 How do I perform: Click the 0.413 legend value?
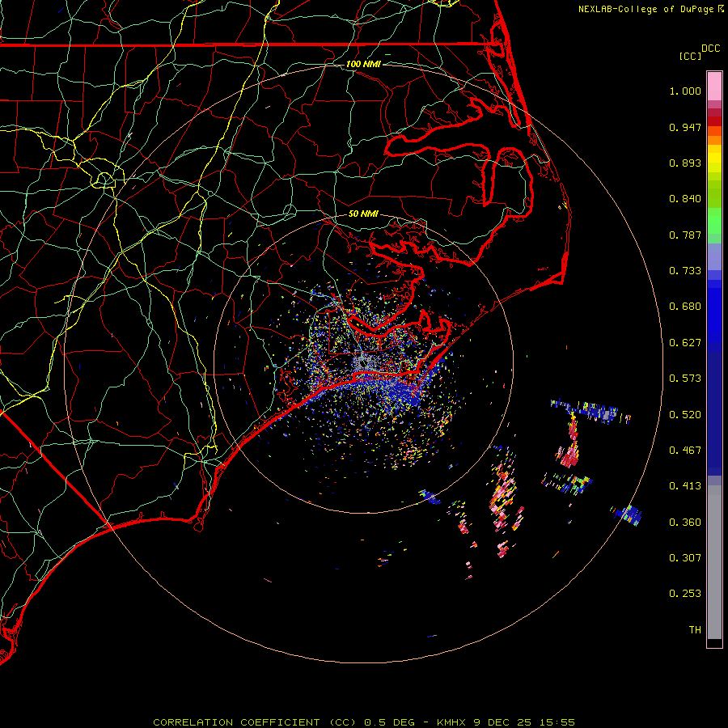(685, 486)
